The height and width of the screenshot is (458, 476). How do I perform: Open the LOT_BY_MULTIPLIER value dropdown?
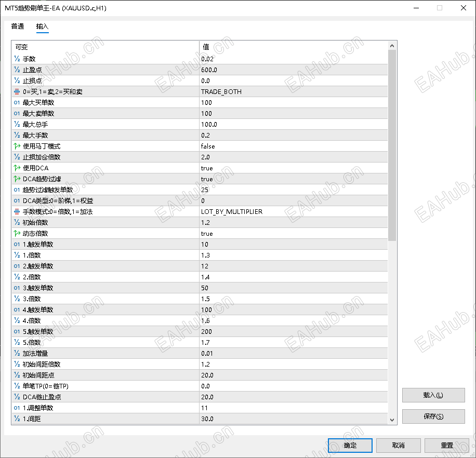[x=293, y=212]
